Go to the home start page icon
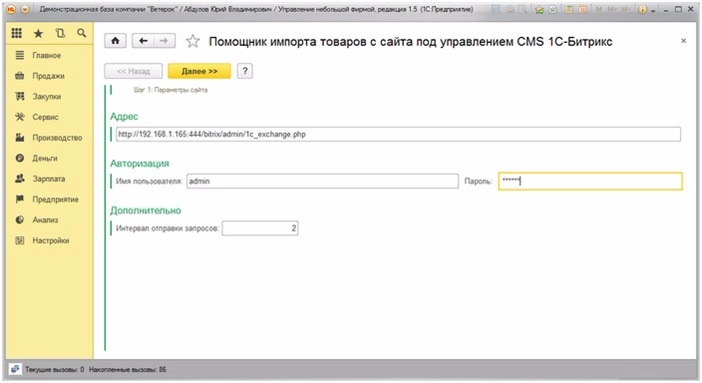 (116, 41)
